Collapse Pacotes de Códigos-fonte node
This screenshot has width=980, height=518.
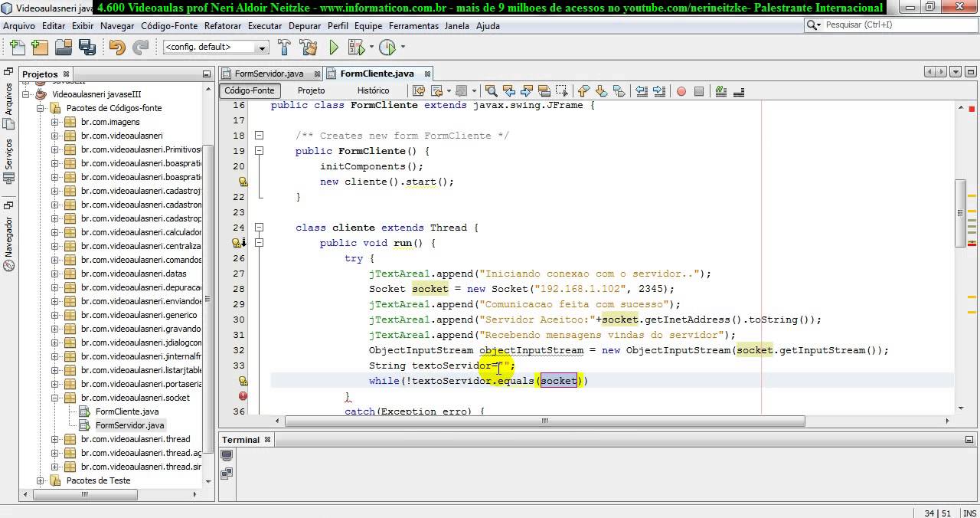[x=40, y=108]
